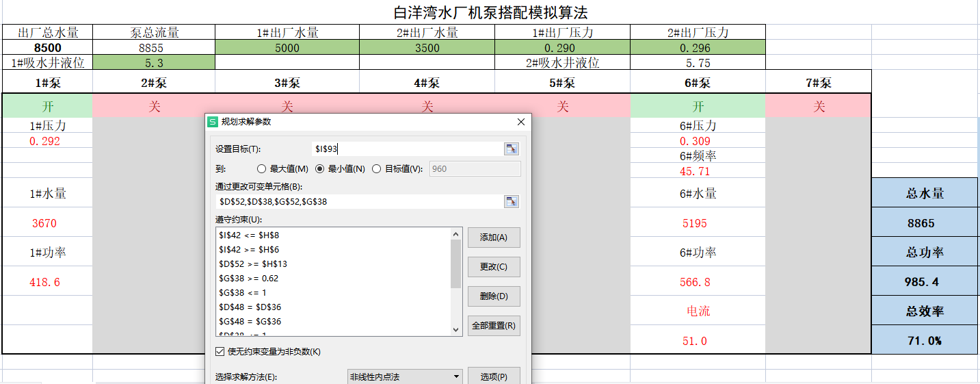Screen dimensions: 980x384
Task: Click 全部重置(R) to reset all
Action: click(x=494, y=326)
